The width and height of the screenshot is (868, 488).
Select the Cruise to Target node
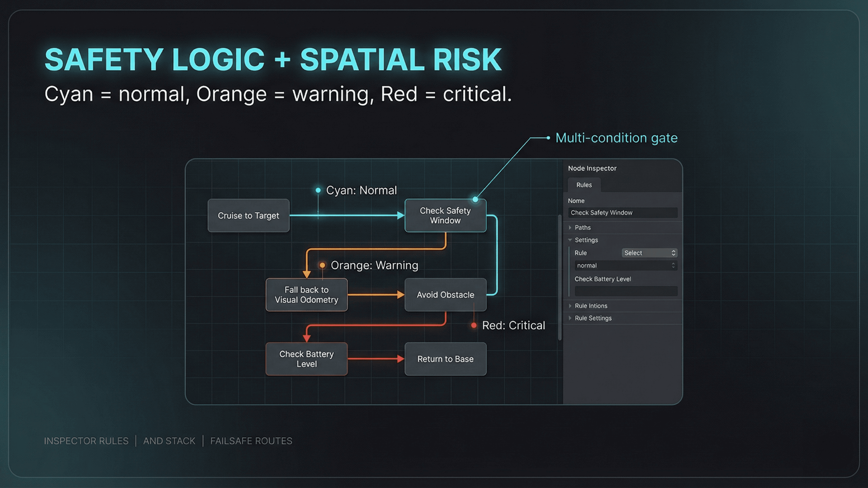pyautogui.click(x=248, y=216)
